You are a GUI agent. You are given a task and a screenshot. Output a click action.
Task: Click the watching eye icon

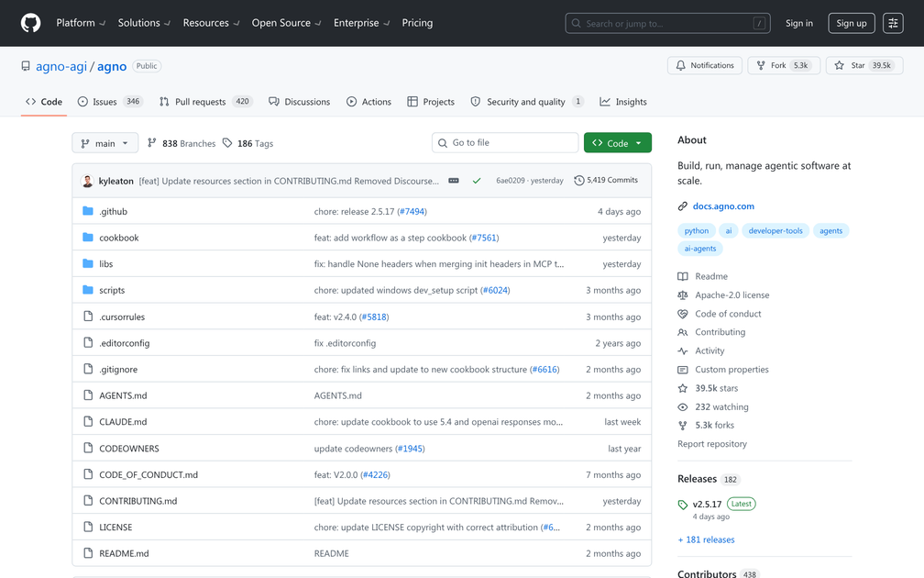point(682,407)
